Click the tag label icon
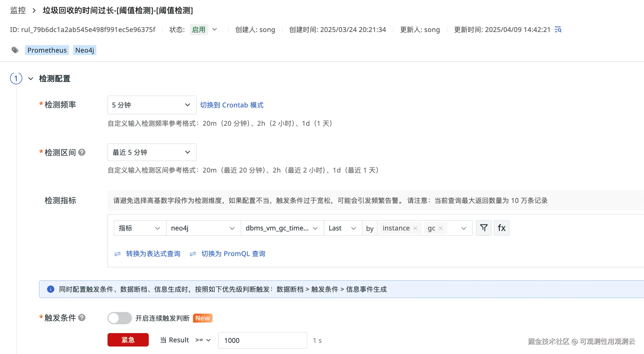Screen dimensions: 644x354 (15, 50)
